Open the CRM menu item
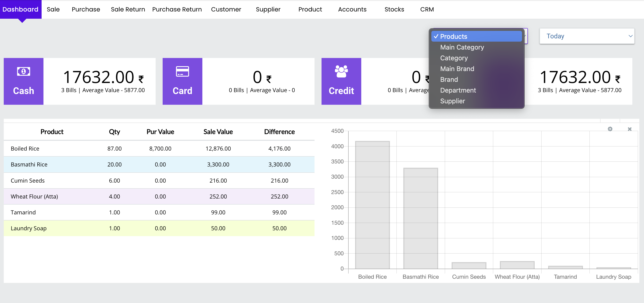 point(427,10)
